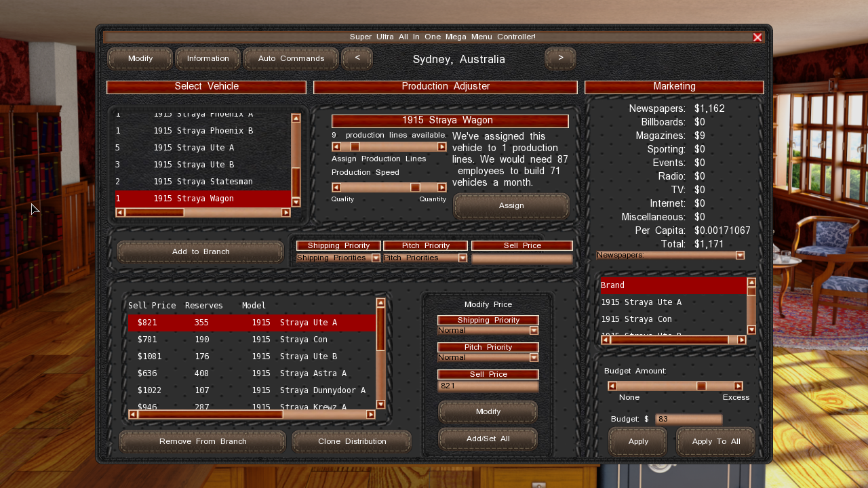Screen dimensions: 868x488
Task: Close the Mega Menu Controller window
Action: 757,37
